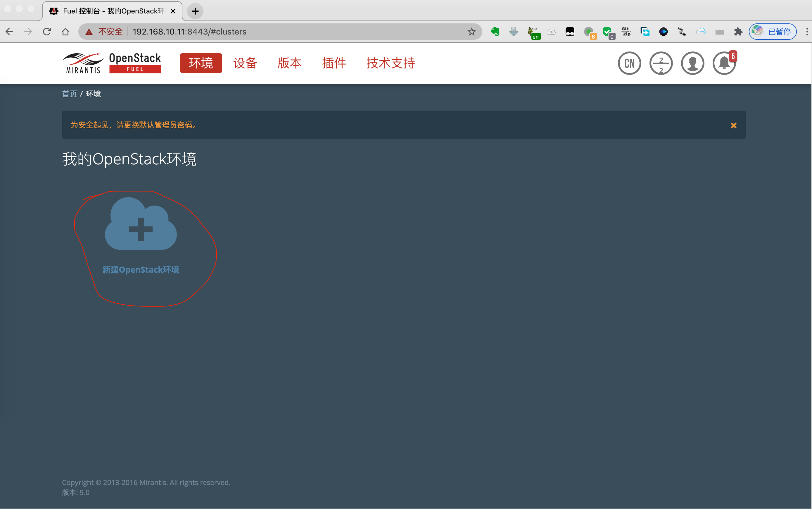Open the round blue play extension
812x509 pixels.
point(663,32)
